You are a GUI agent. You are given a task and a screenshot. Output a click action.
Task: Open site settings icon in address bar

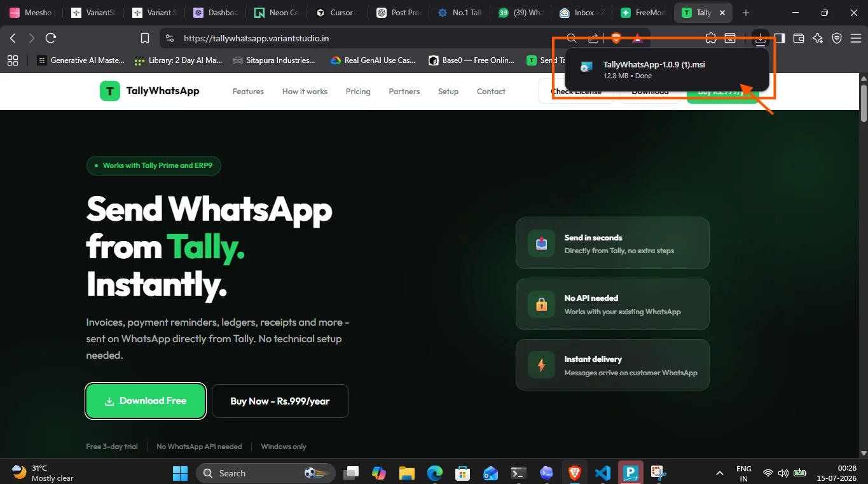tap(169, 38)
